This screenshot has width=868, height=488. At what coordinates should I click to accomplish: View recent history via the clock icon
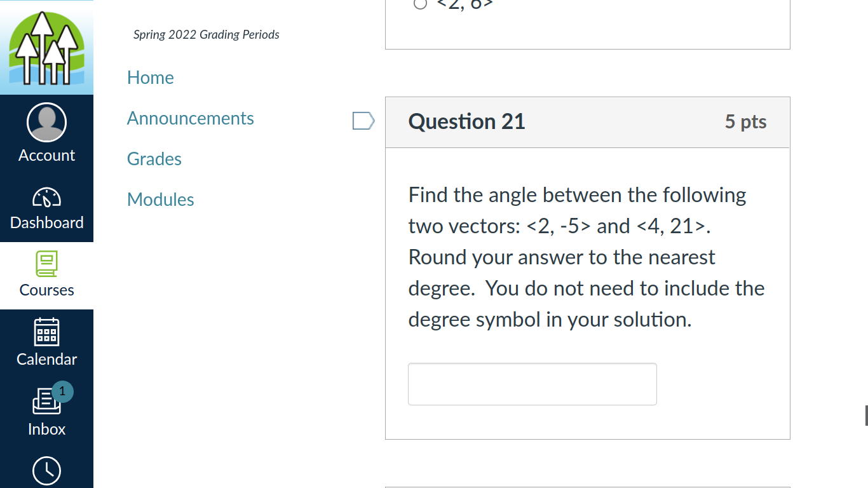[x=46, y=471]
